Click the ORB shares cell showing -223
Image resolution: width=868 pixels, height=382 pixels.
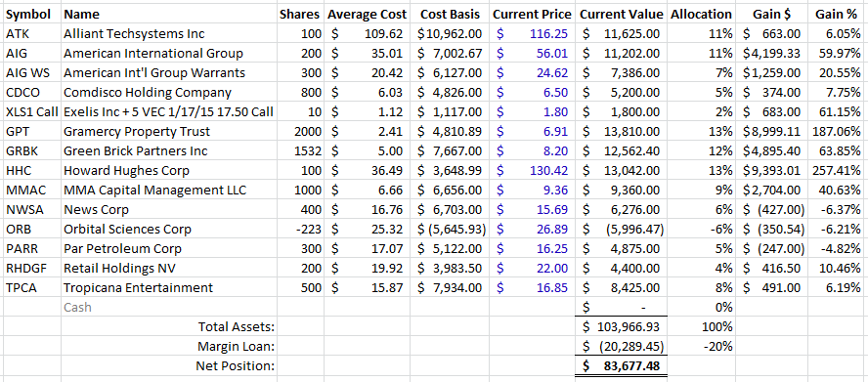[x=301, y=230]
